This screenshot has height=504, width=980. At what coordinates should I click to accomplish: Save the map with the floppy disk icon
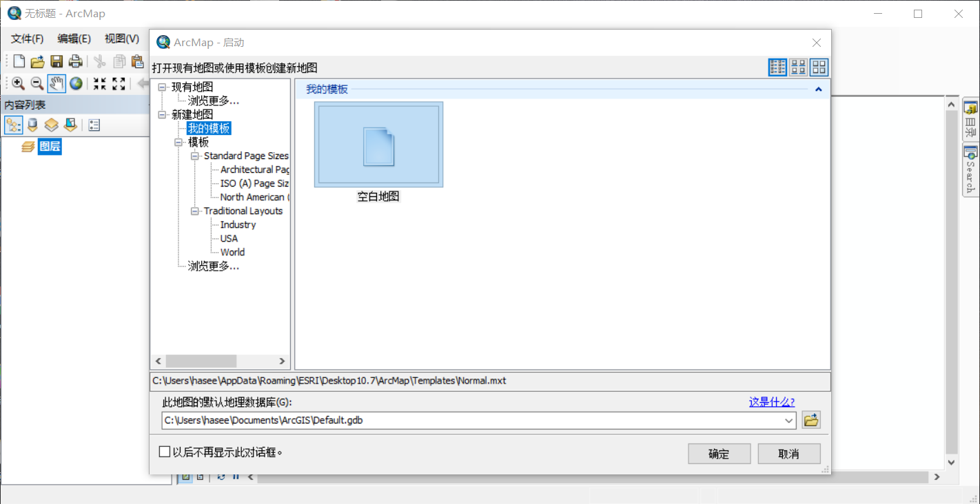click(x=57, y=61)
